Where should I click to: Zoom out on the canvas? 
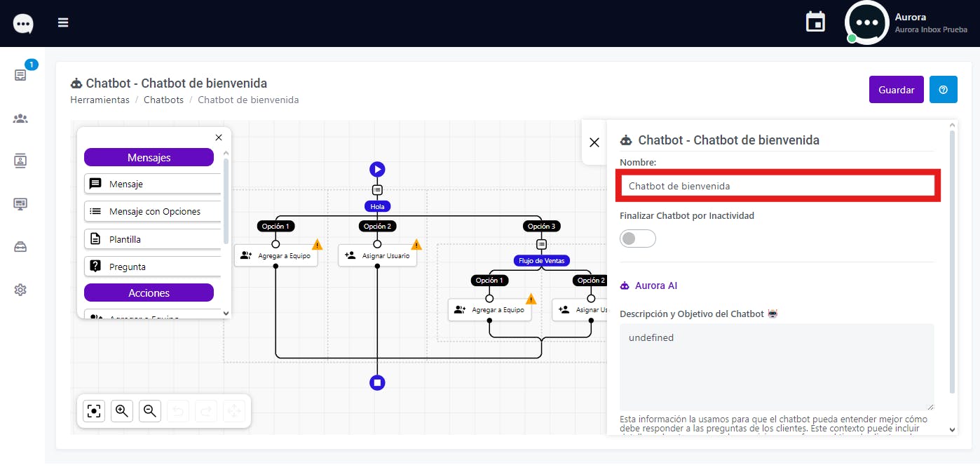150,411
